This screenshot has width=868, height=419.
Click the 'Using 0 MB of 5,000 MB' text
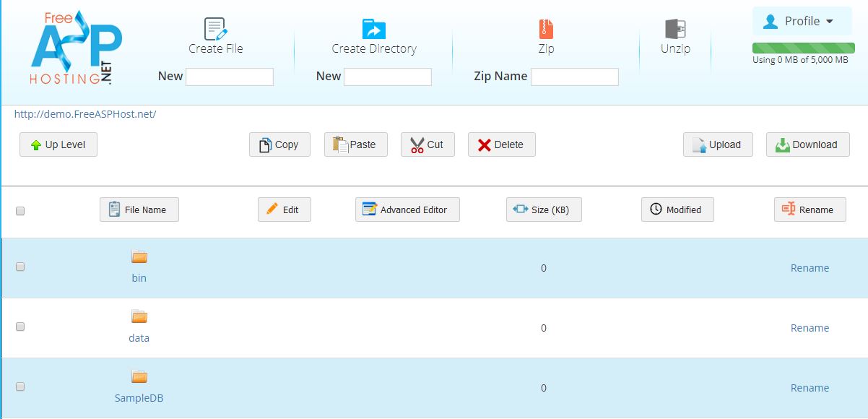(x=800, y=60)
